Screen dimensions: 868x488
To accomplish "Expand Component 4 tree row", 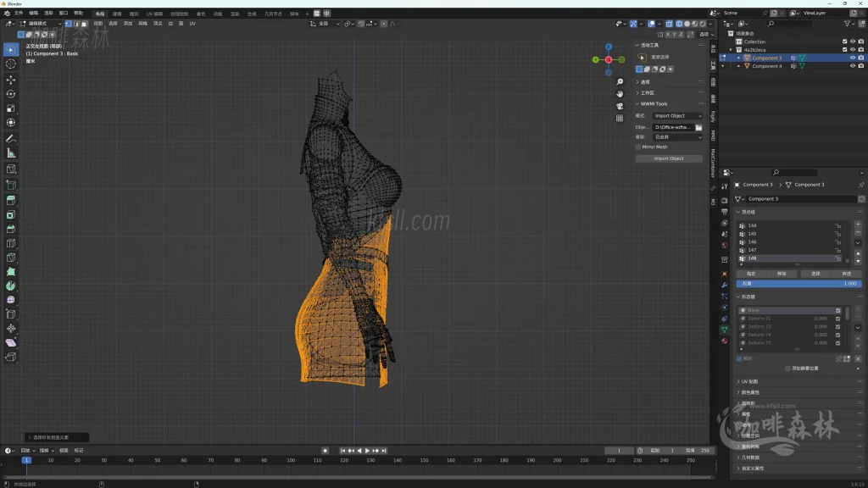I will pos(738,66).
